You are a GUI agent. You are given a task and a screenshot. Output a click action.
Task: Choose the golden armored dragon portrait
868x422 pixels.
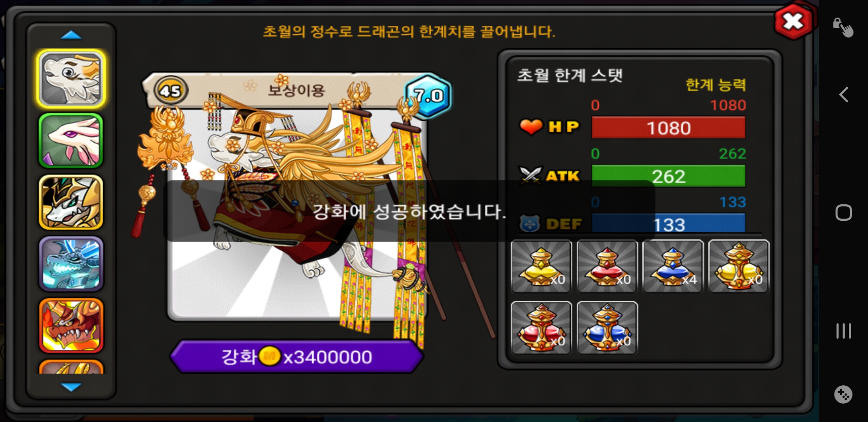tap(71, 202)
